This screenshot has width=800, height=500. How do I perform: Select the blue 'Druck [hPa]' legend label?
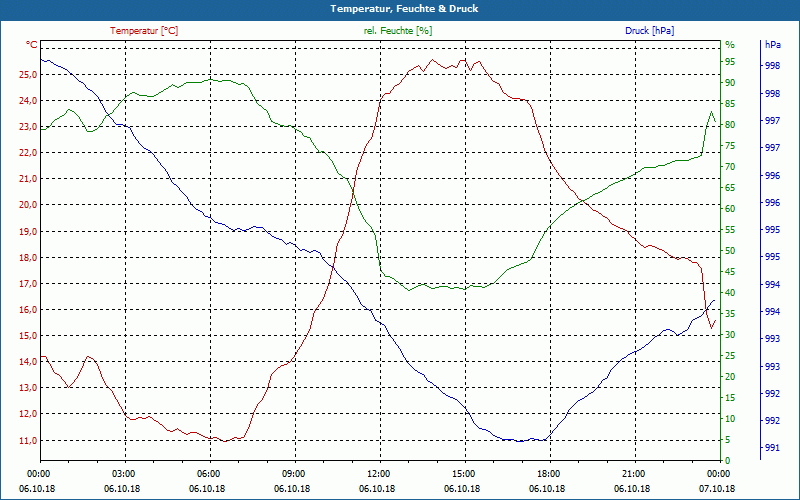649,31
